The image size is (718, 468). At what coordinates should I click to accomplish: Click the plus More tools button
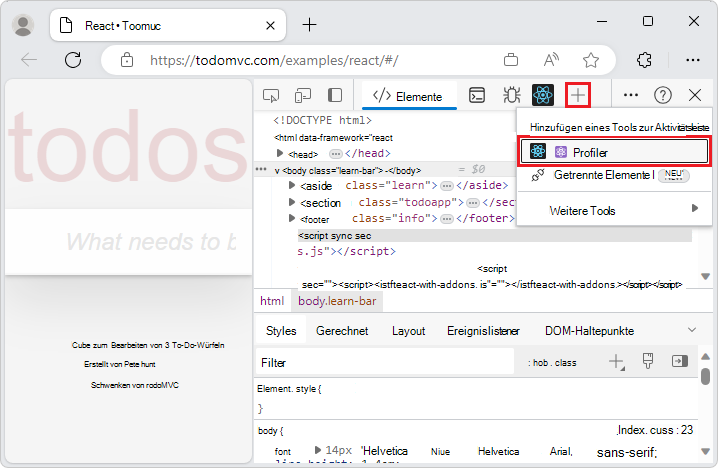click(578, 95)
